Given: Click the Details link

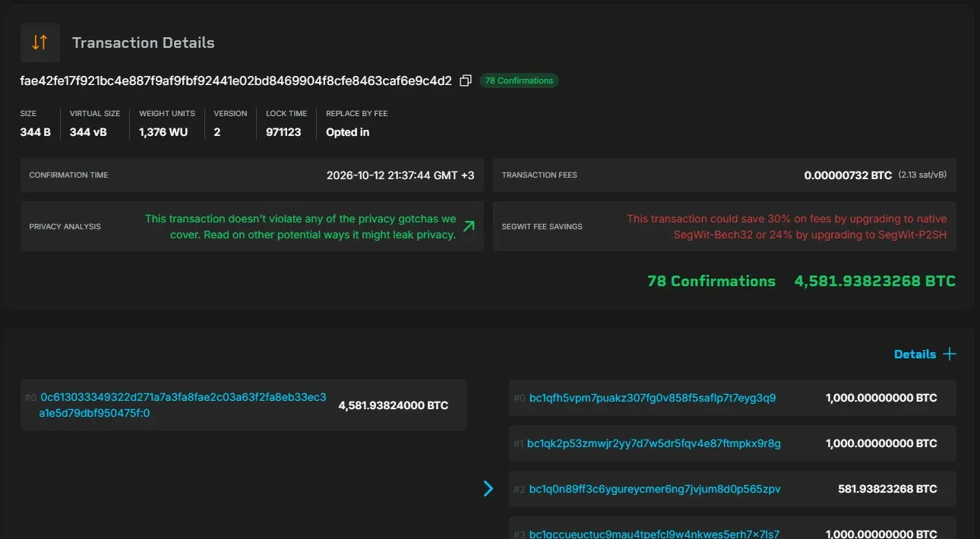Looking at the screenshot, I should click(915, 355).
